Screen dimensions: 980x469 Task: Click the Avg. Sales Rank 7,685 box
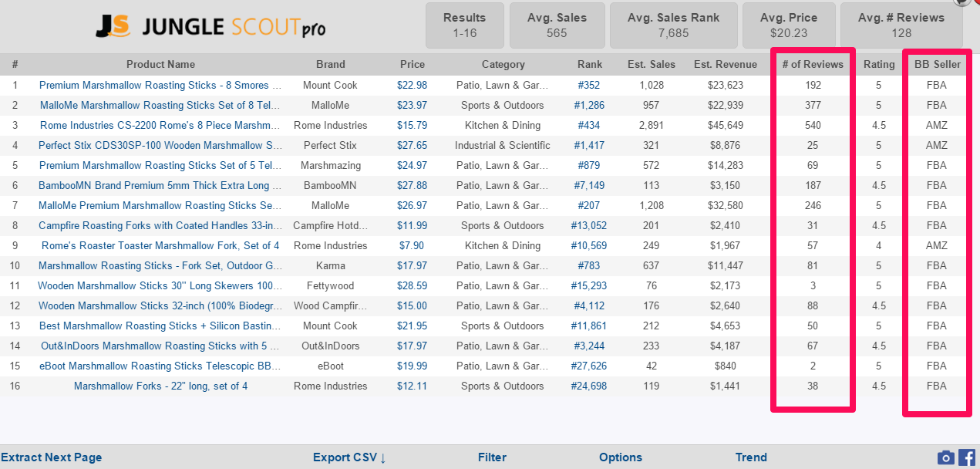(673, 25)
